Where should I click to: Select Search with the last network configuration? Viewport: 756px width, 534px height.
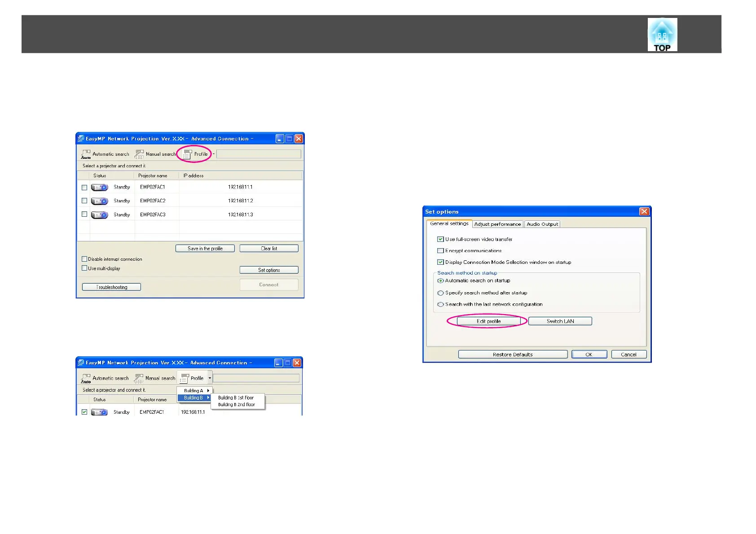coord(441,304)
